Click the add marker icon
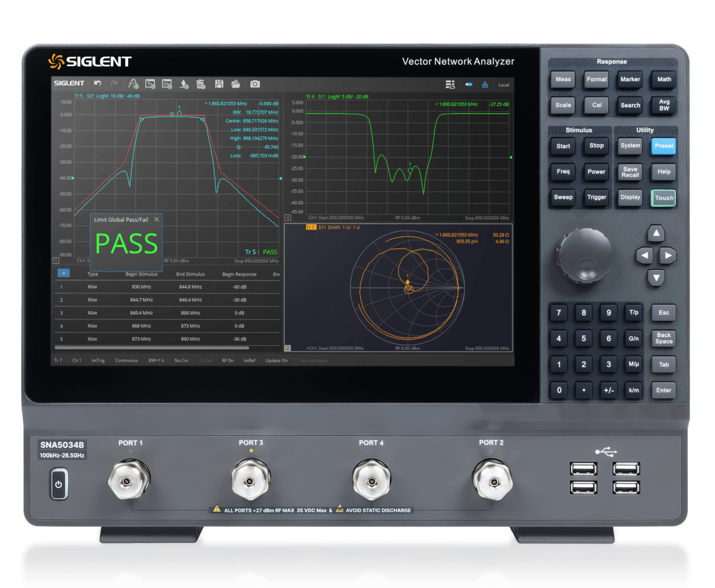Image resolution: width=715 pixels, height=588 pixels. click(184, 84)
